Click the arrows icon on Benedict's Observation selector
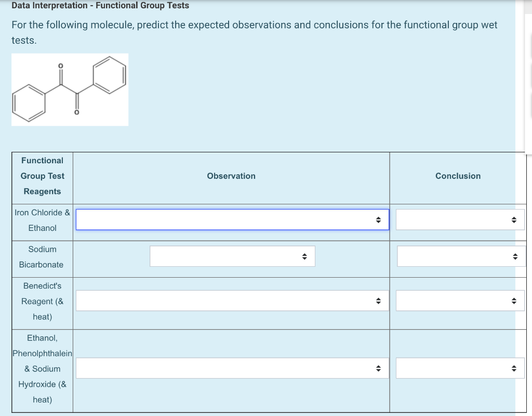Image resolution: width=532 pixels, height=416 pixels. [379, 301]
